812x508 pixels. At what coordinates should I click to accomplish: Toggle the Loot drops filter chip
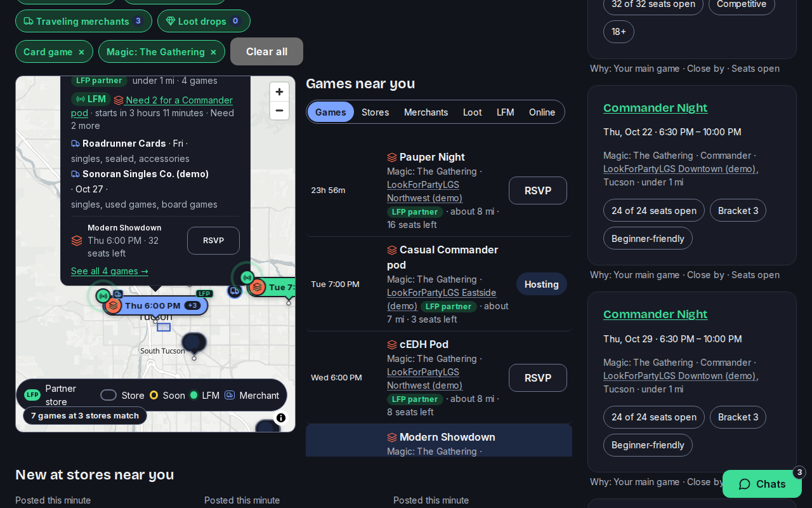tap(204, 21)
